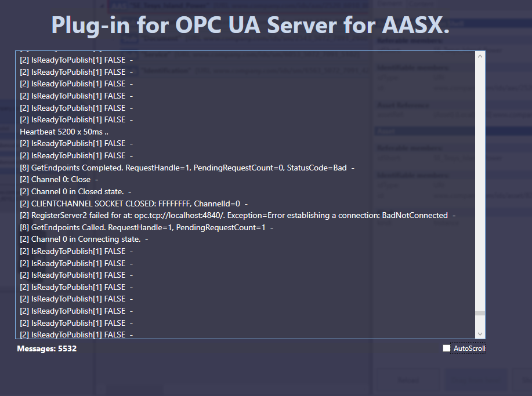Select 'Channel 0 in Connecting state' entry
Screen dimensions: 532x396
tap(85, 239)
